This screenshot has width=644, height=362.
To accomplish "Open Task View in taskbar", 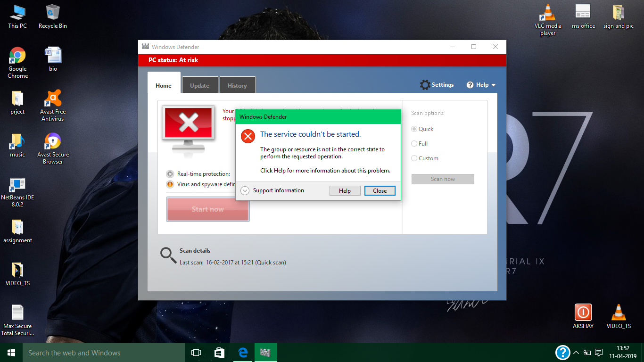I will 196,353.
